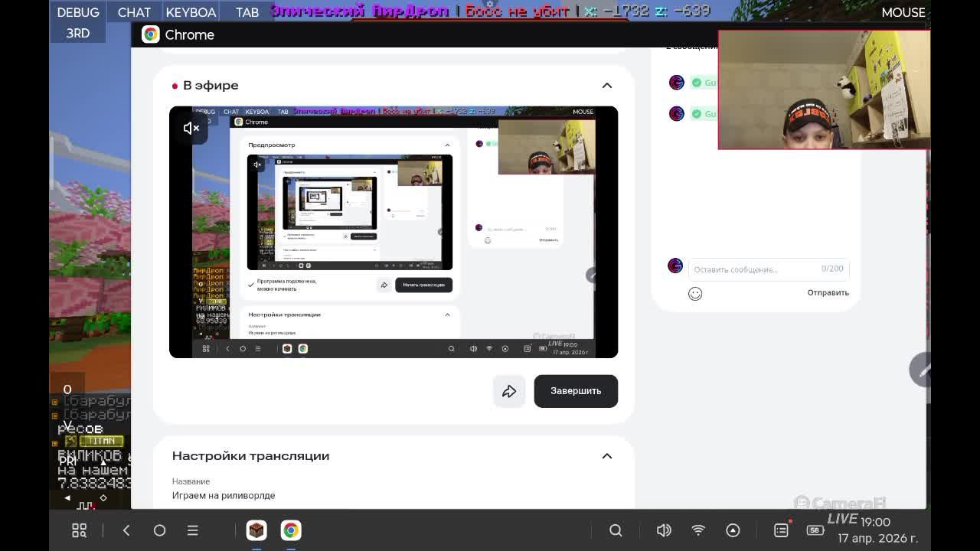Tap the TAB overlay button
The image size is (980, 551).
point(247,12)
